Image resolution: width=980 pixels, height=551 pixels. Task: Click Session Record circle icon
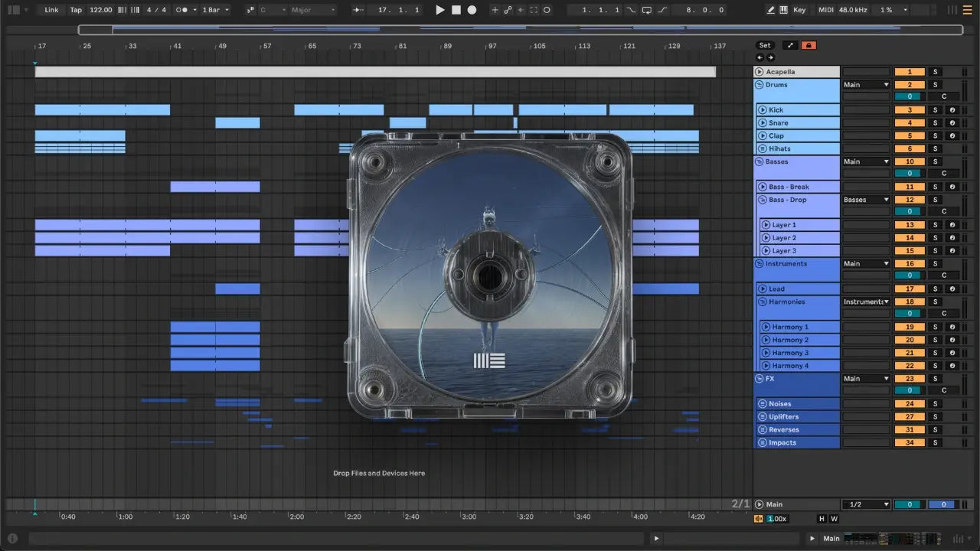tap(548, 10)
